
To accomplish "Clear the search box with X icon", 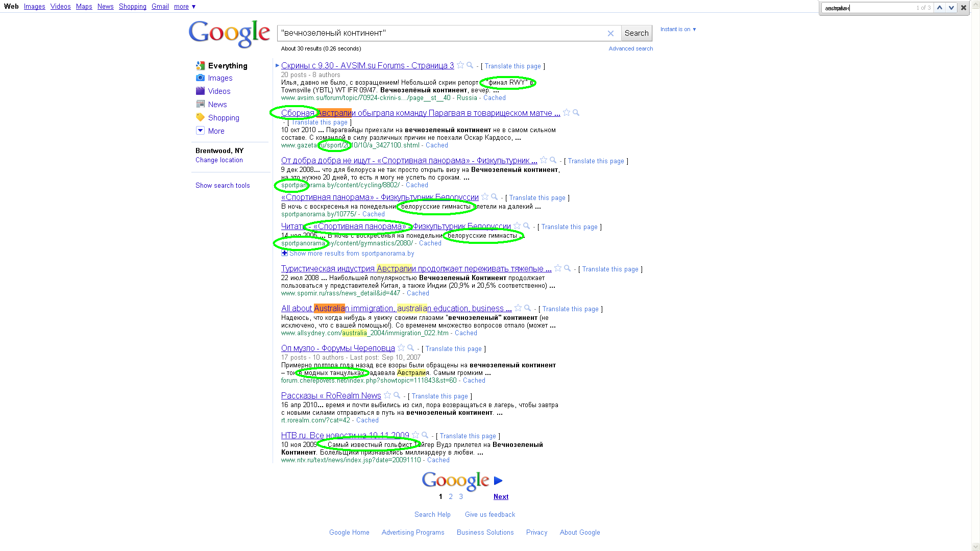I will pyautogui.click(x=610, y=33).
